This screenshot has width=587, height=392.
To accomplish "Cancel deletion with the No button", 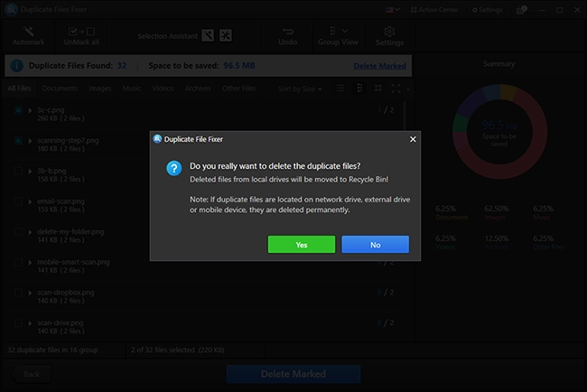I will point(375,245).
